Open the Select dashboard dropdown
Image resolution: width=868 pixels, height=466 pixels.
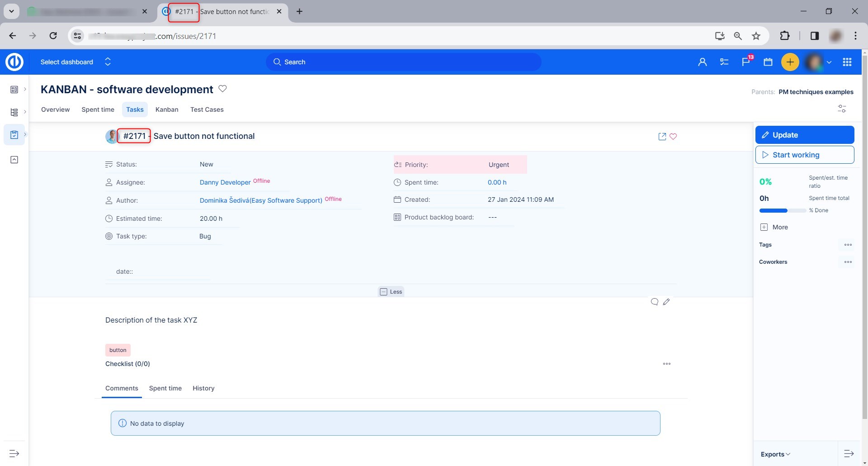75,62
